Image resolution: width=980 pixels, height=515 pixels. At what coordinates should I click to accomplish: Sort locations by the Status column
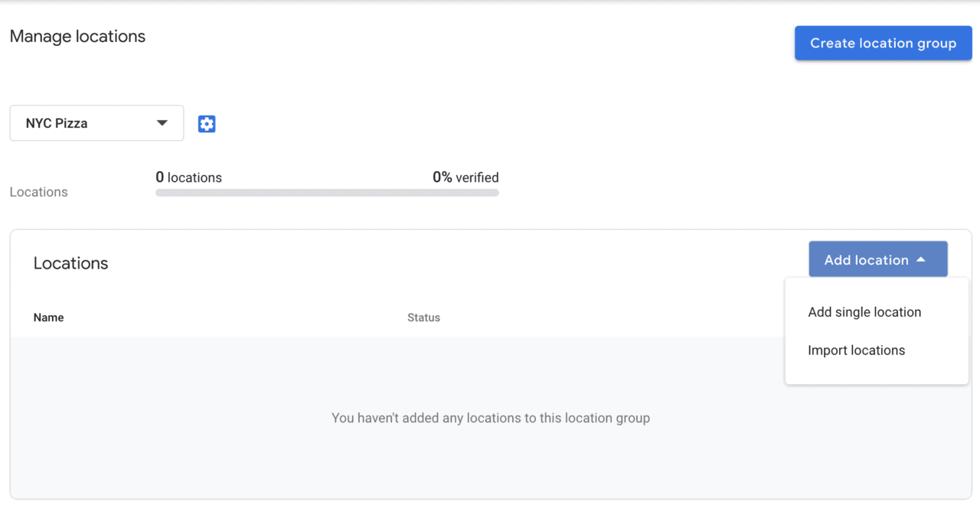point(423,317)
